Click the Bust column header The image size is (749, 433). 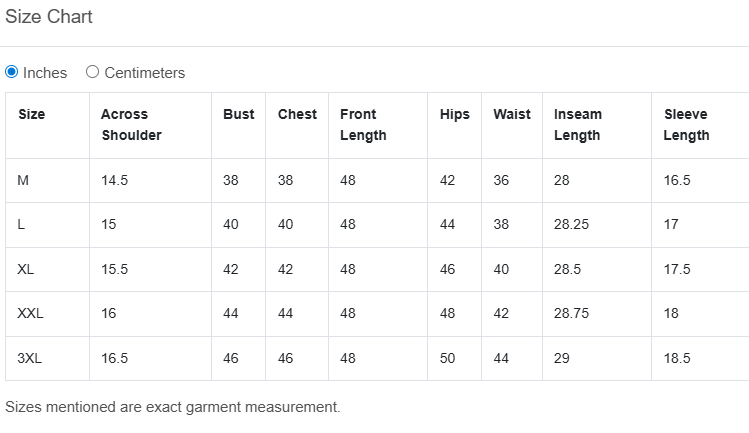click(x=238, y=114)
